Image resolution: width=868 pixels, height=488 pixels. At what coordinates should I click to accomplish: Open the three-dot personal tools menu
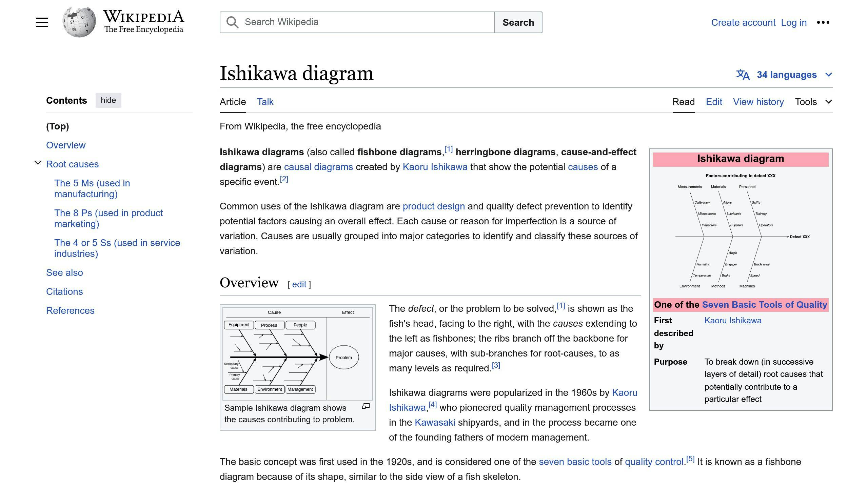coord(823,22)
